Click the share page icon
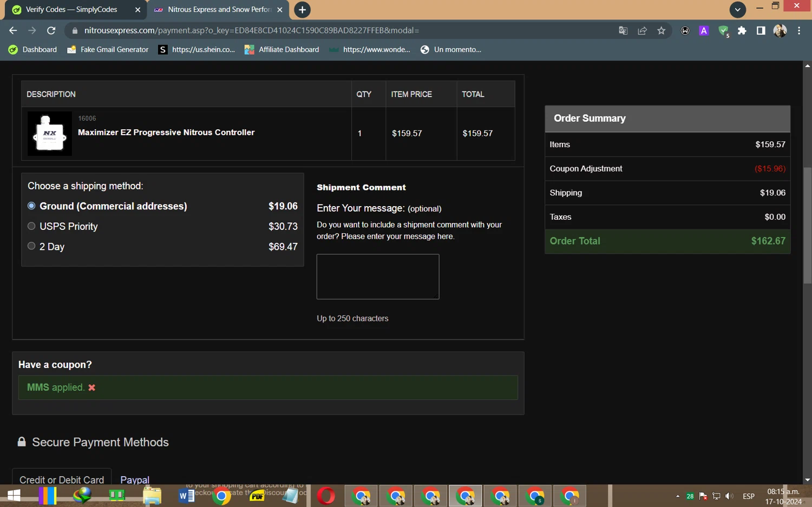The height and width of the screenshot is (507, 812). (x=642, y=31)
